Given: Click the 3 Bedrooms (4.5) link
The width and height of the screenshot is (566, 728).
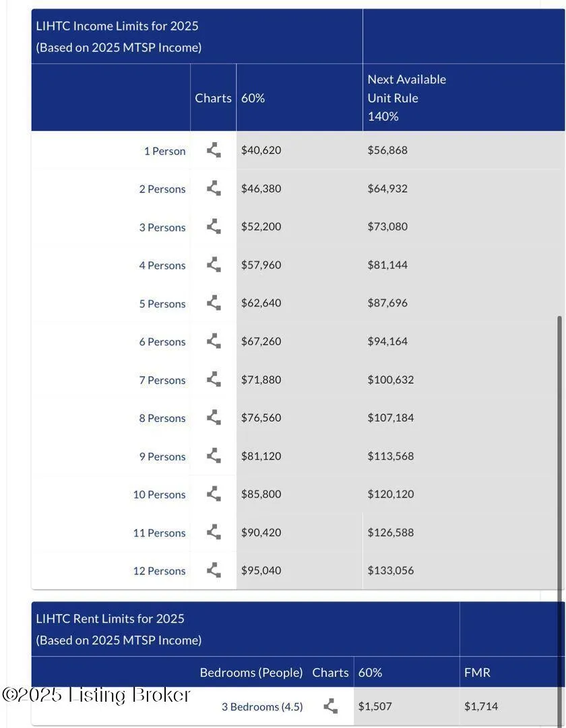Looking at the screenshot, I should 262,707.
